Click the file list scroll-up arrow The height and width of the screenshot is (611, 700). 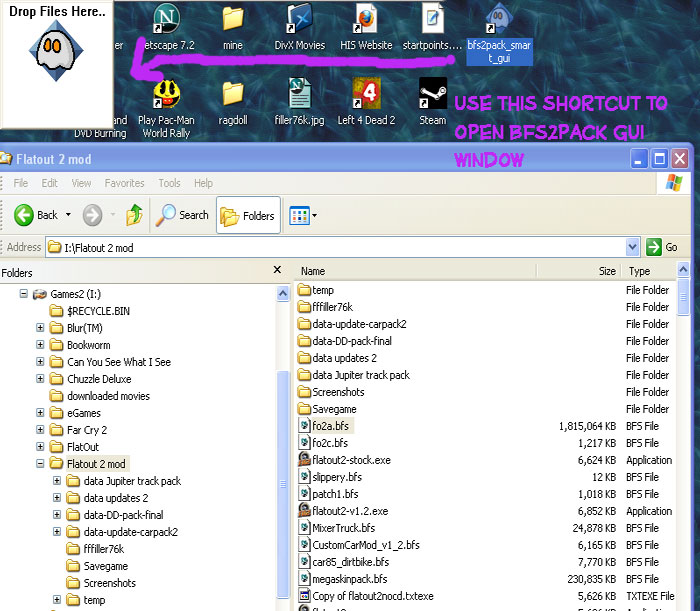[x=683, y=269]
